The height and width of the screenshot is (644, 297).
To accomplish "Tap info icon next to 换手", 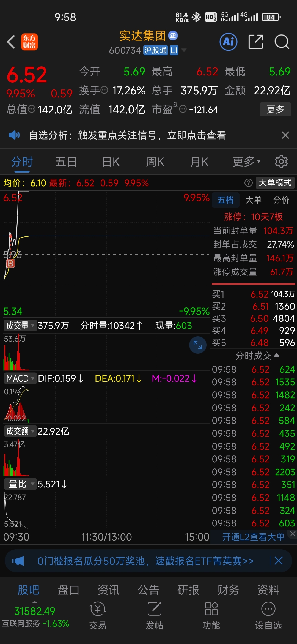I will tap(104, 90).
